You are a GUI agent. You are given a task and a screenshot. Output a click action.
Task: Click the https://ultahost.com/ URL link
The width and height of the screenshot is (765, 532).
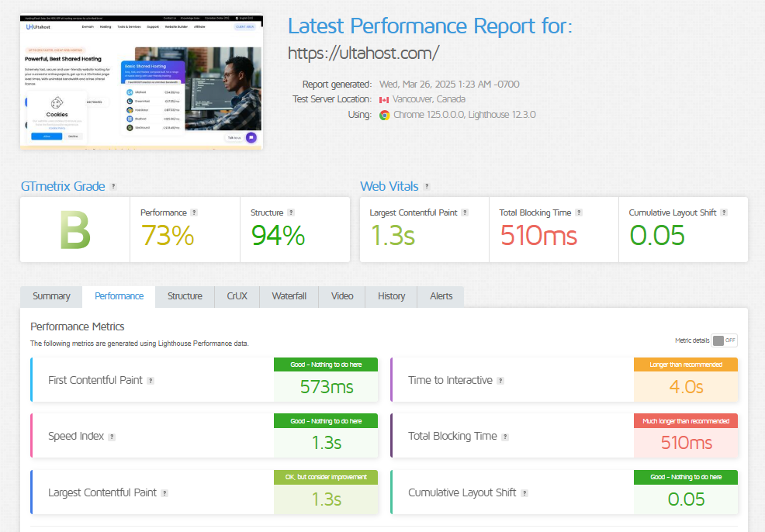(x=363, y=53)
